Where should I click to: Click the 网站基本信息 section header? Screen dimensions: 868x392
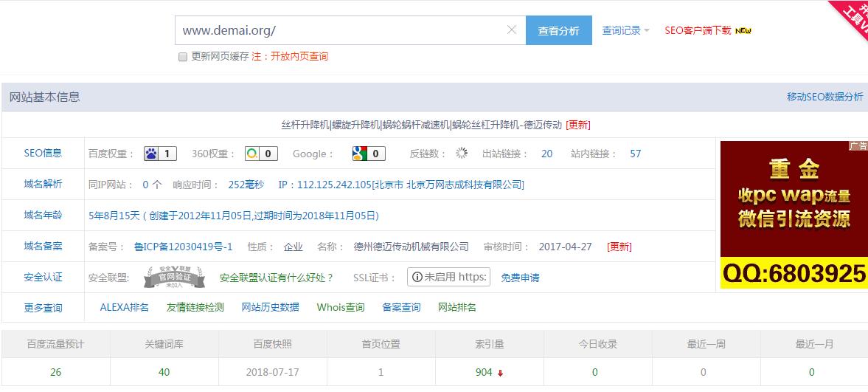pyautogui.click(x=45, y=97)
